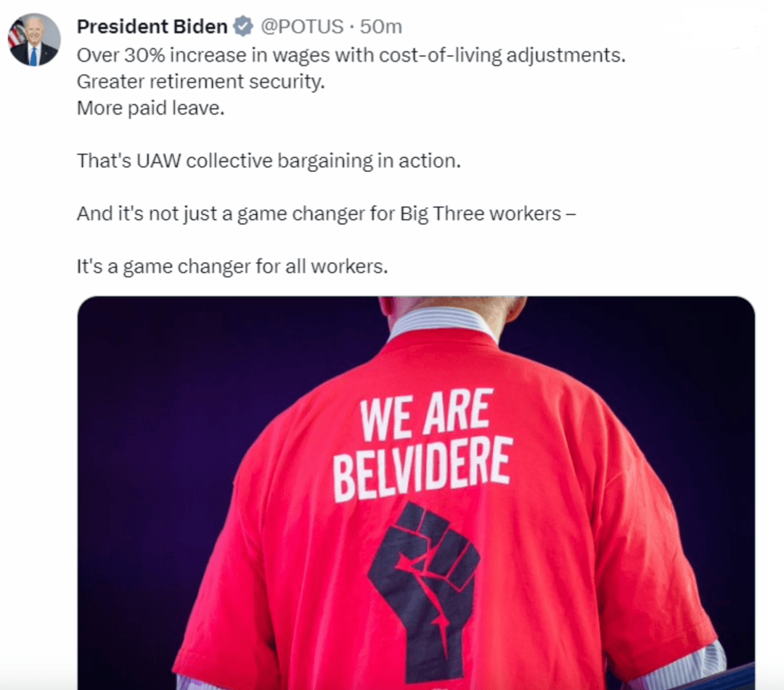Click the "Greater retirement security." line
This screenshot has width=784, height=690.
[200, 81]
